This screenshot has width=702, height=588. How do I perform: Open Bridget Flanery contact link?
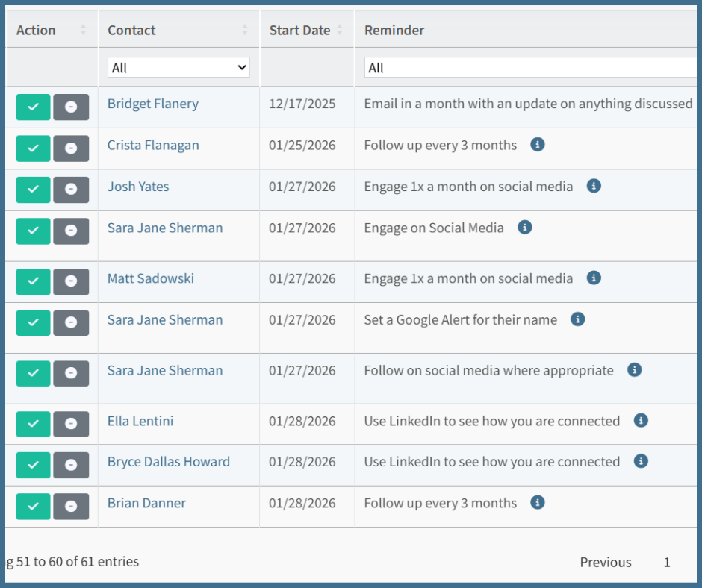pyautogui.click(x=153, y=104)
